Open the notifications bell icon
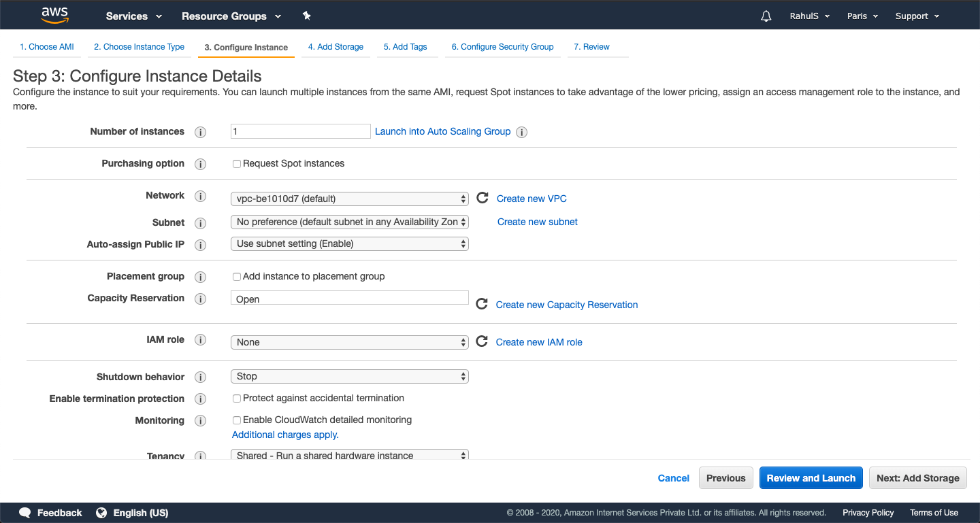This screenshot has width=980, height=523. 766,16
